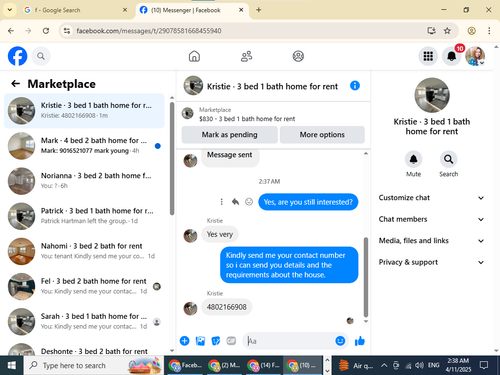Choose a sticker icon in composer

pos(216,341)
